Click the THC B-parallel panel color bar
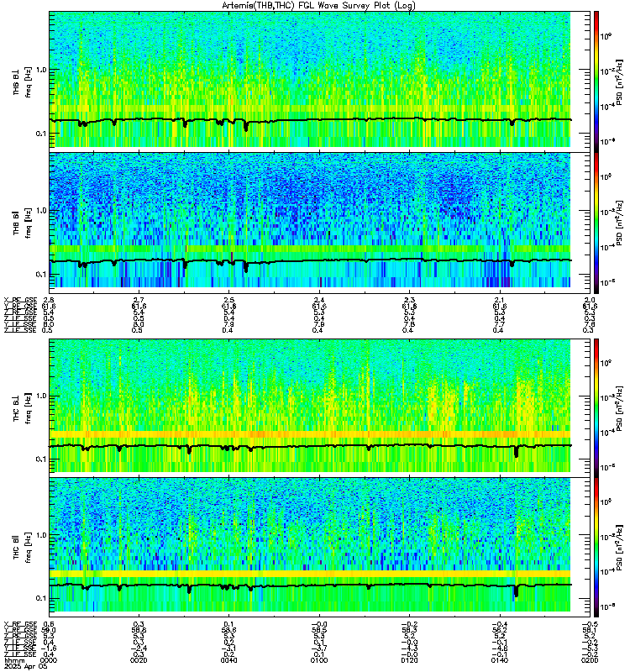Image resolution: width=630 pixels, height=672 pixels. [x=596, y=548]
